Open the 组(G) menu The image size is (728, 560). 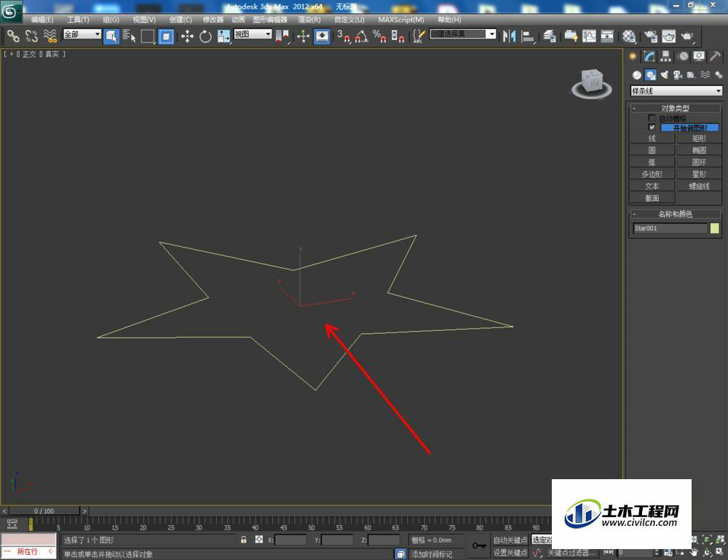(x=111, y=20)
